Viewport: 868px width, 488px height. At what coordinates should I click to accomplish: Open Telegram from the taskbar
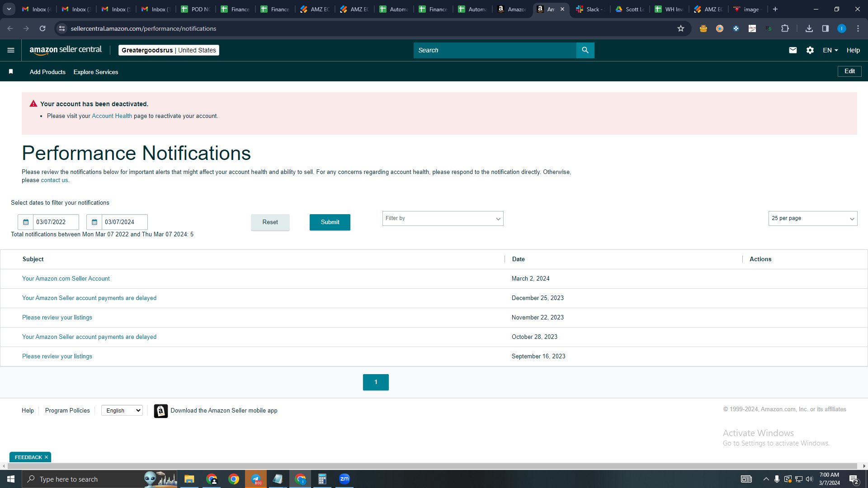pyautogui.click(x=256, y=479)
